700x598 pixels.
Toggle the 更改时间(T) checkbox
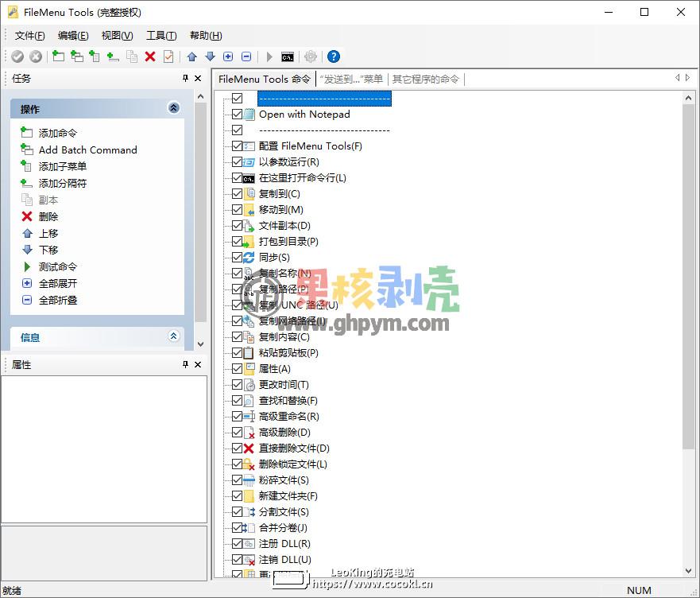pos(237,384)
